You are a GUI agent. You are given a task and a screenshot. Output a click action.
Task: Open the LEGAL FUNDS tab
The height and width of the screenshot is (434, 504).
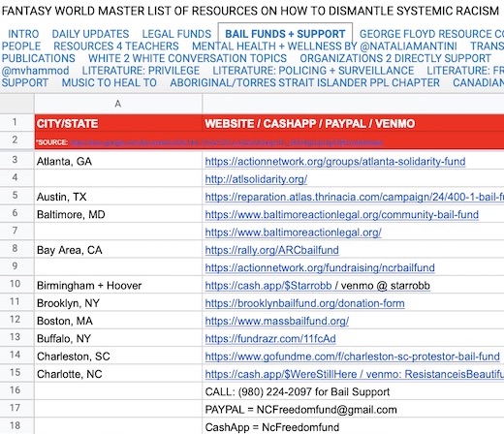(176, 34)
